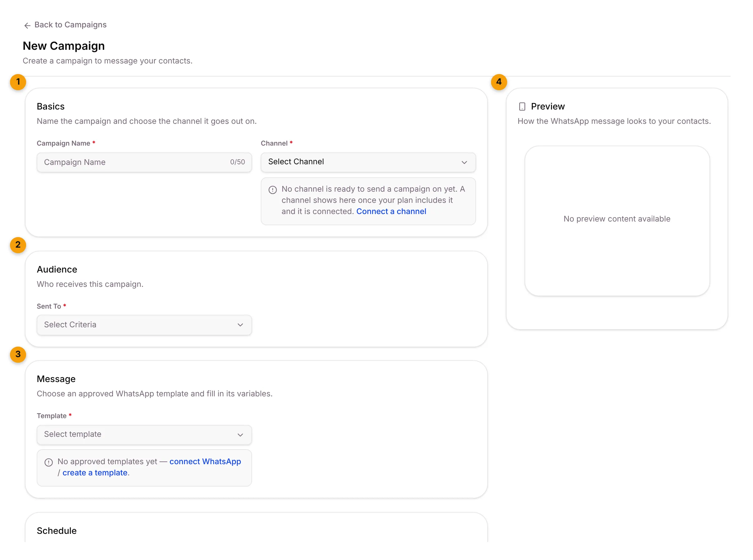Screen dimensions: 753x560
Task: Open the create a template link
Action: [95, 473]
